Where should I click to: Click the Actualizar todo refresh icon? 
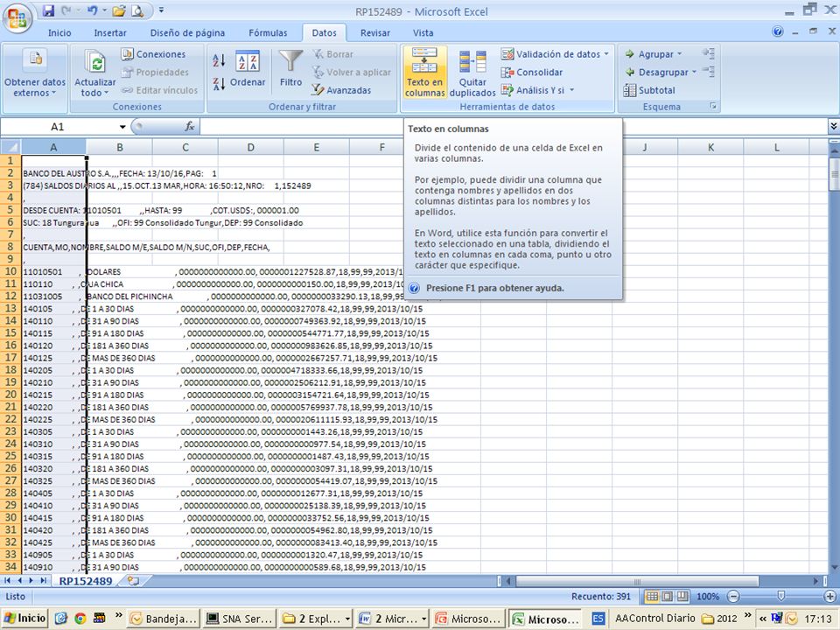pos(95,63)
